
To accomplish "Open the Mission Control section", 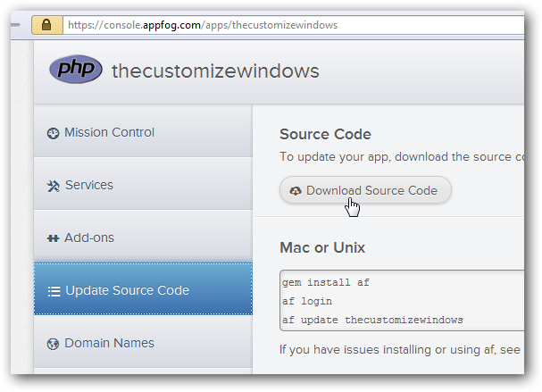I will (x=143, y=131).
